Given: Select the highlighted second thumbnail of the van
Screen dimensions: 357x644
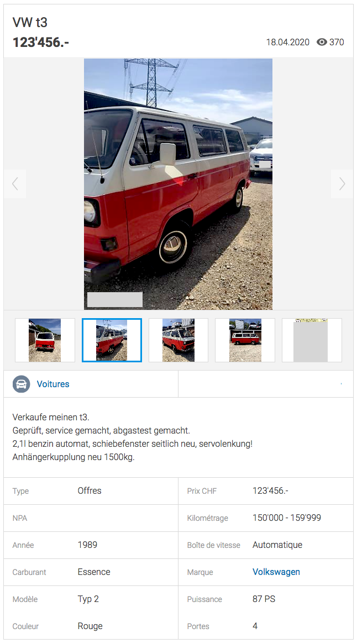Looking at the screenshot, I should [x=112, y=340].
